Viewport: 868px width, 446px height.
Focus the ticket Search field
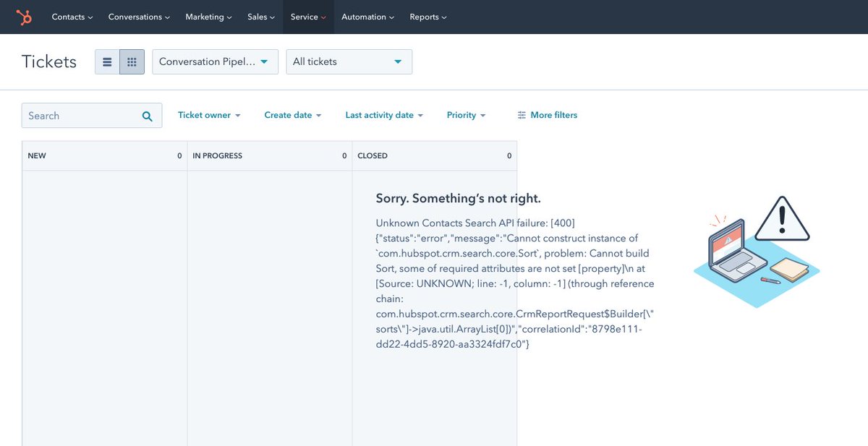[92, 116]
